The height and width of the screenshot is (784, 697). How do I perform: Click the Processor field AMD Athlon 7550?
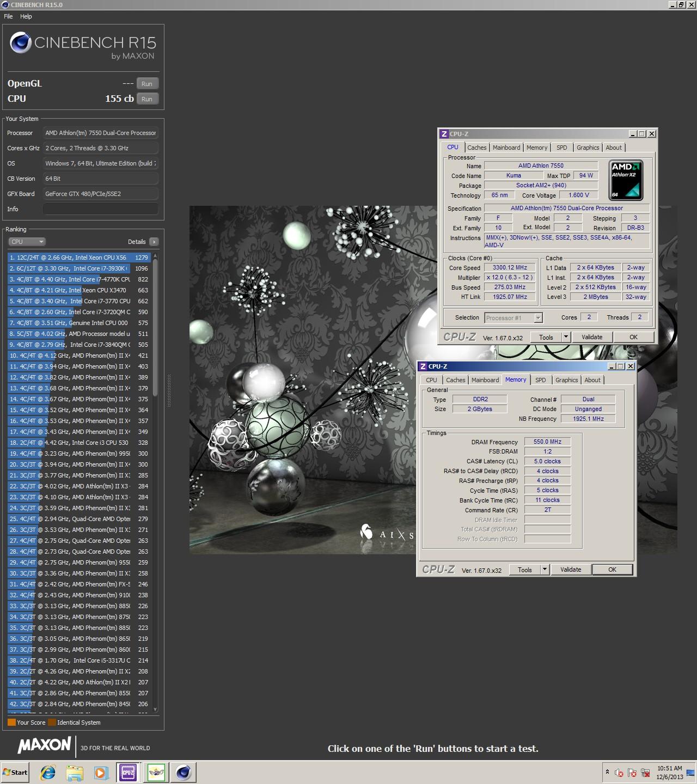[101, 133]
